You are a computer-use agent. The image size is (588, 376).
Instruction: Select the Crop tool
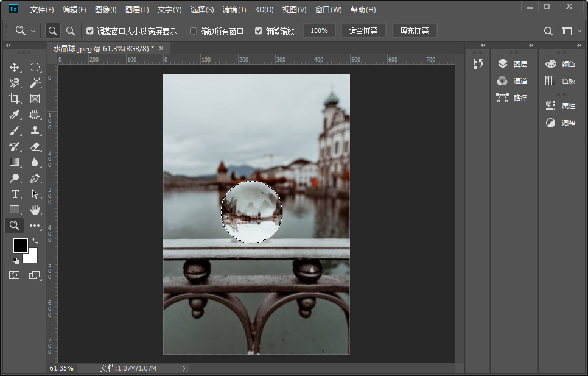point(14,99)
